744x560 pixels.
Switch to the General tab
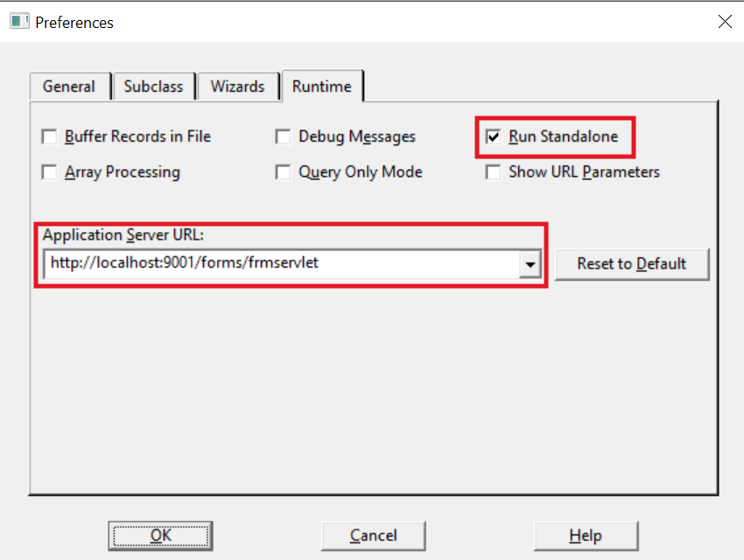(x=69, y=87)
